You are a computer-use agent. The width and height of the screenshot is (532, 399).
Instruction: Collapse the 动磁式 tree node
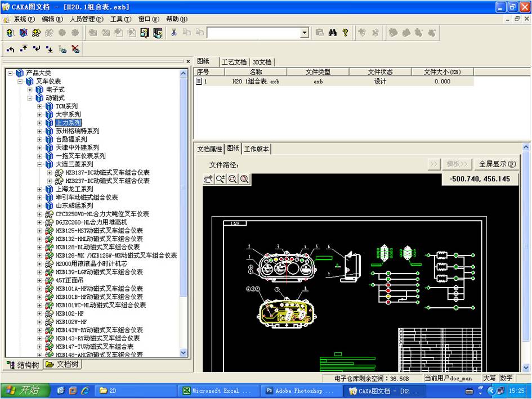[x=30, y=98]
